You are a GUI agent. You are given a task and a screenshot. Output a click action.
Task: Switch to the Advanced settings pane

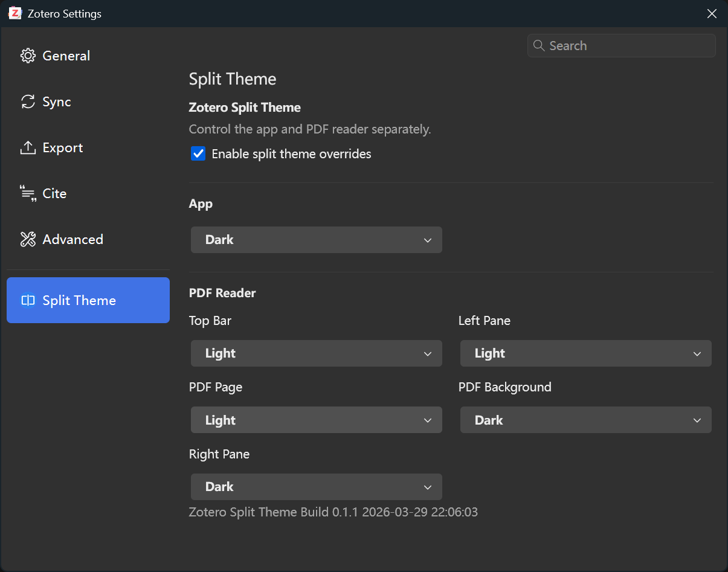88,239
